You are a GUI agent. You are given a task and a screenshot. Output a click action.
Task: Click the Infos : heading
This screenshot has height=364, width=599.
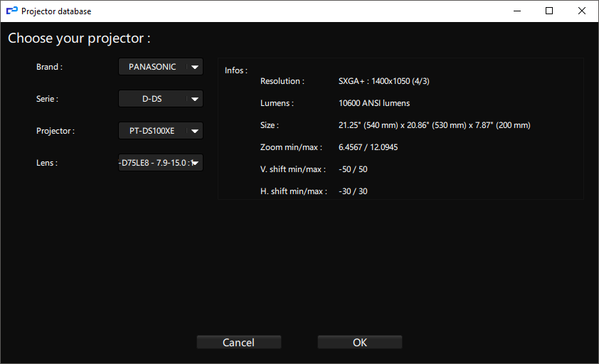point(235,70)
